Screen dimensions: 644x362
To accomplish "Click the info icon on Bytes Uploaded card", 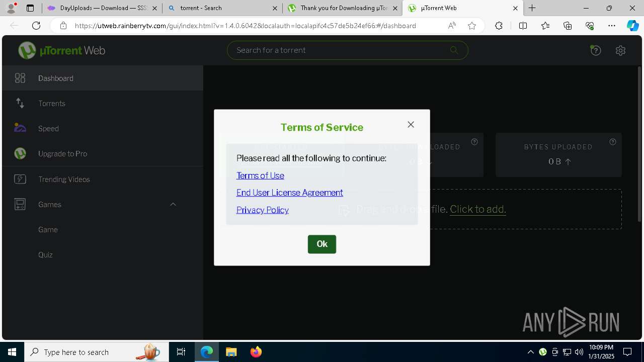I will pos(613,142).
